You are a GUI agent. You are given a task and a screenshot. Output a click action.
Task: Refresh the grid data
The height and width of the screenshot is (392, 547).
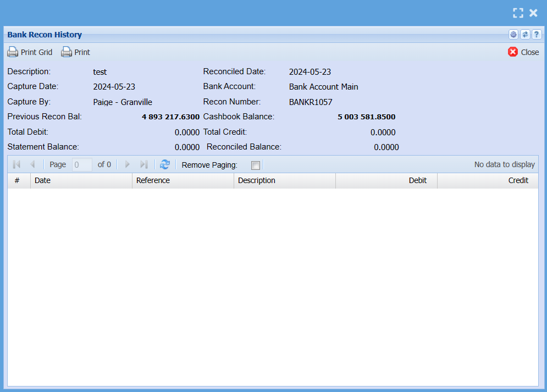tap(164, 164)
